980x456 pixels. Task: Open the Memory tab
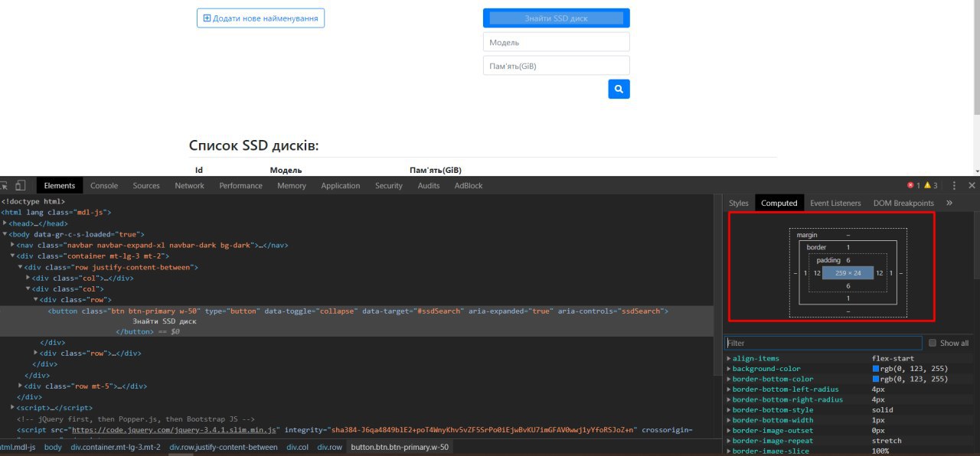tap(291, 185)
